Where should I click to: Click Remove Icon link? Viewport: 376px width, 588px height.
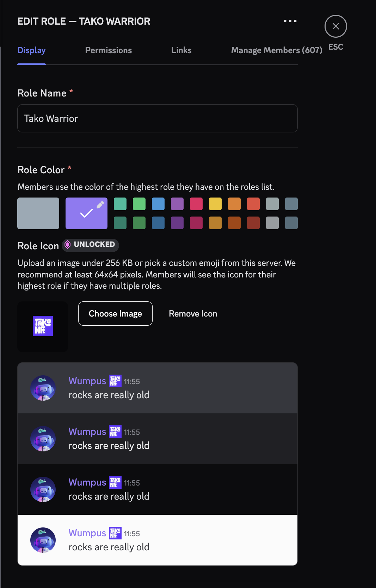point(193,313)
